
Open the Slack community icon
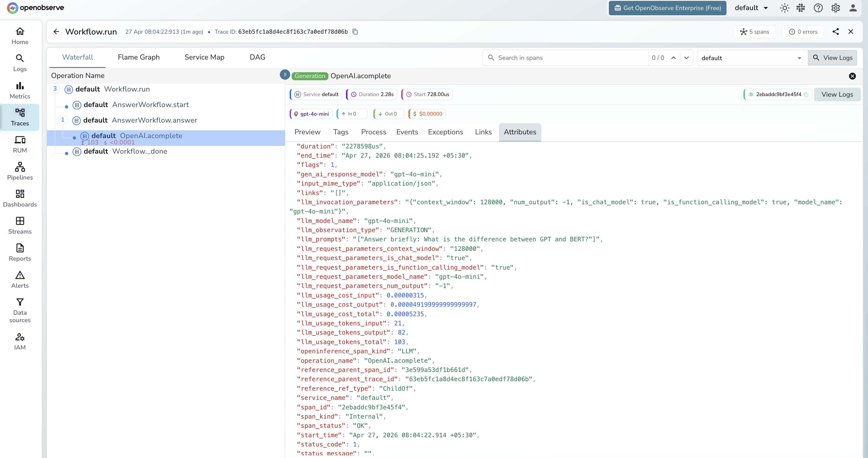[801, 8]
